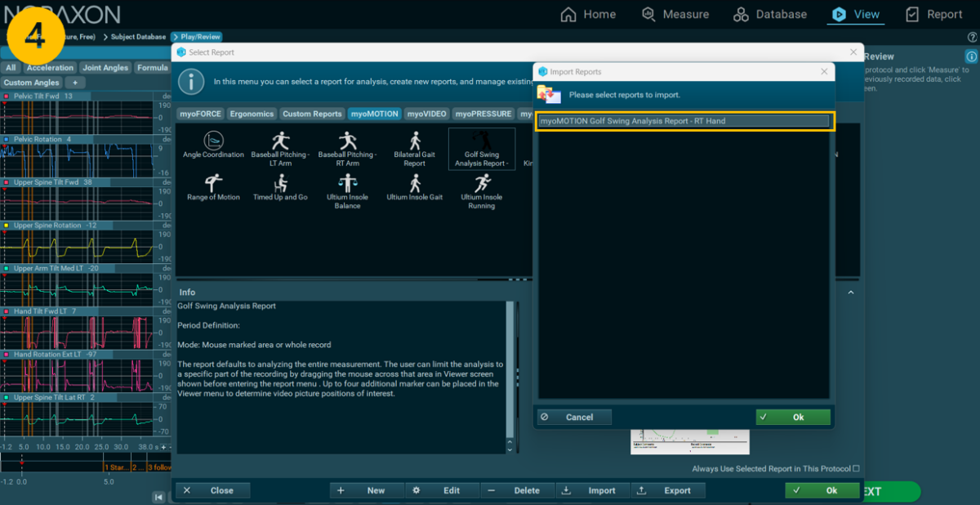Click the Upper Spine Tilt Lat RT color marker
This screenshot has width=980, height=505.
tap(6, 397)
